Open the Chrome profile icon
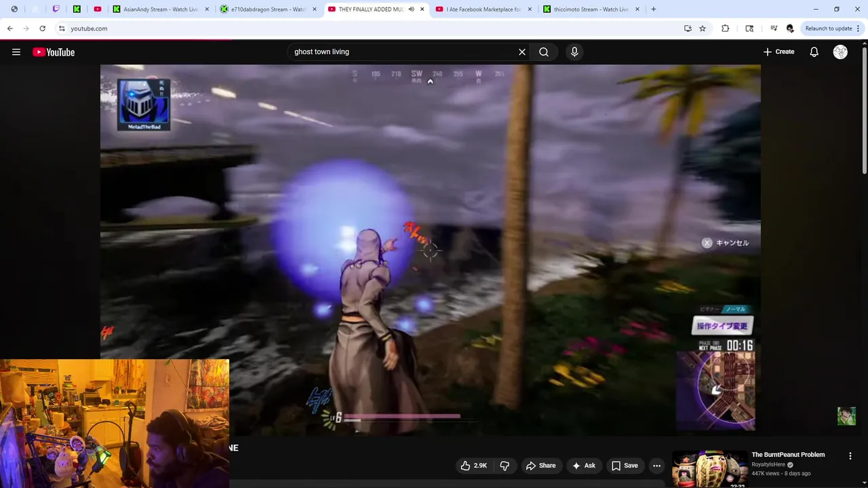Image resolution: width=868 pixels, height=488 pixels. click(x=790, y=28)
